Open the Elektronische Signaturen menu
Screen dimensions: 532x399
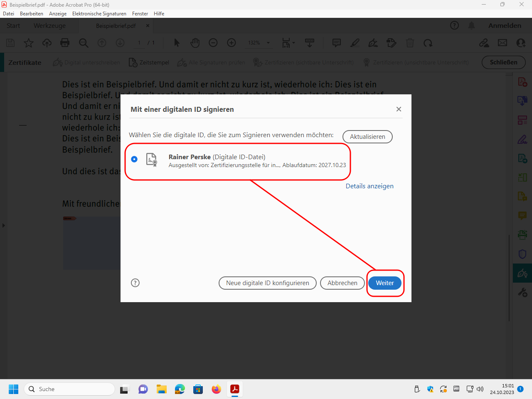pos(99,14)
